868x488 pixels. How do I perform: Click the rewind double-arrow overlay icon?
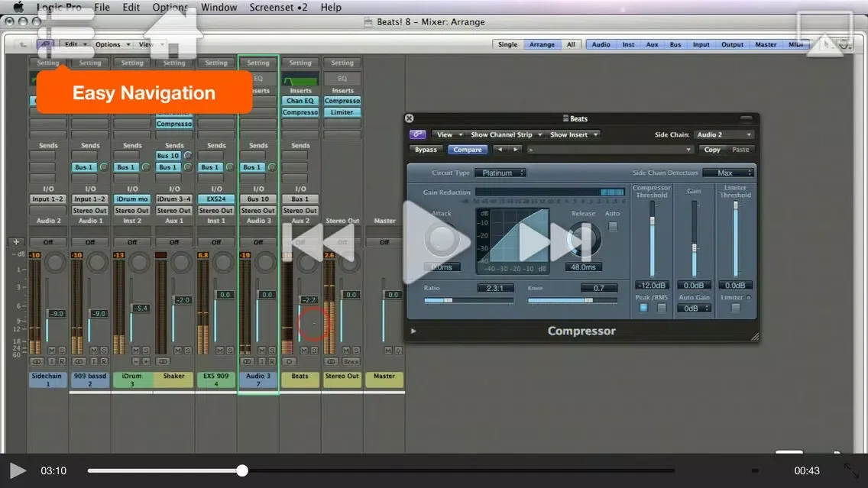[x=322, y=243]
